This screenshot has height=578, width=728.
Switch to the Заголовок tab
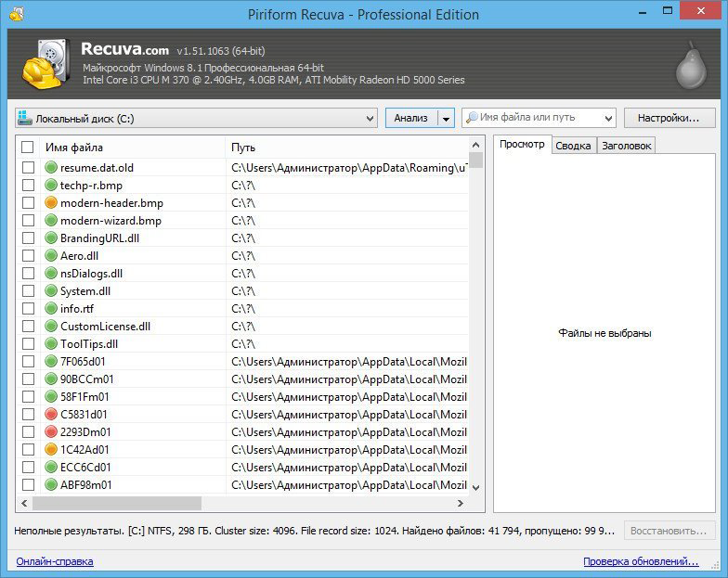(x=626, y=146)
